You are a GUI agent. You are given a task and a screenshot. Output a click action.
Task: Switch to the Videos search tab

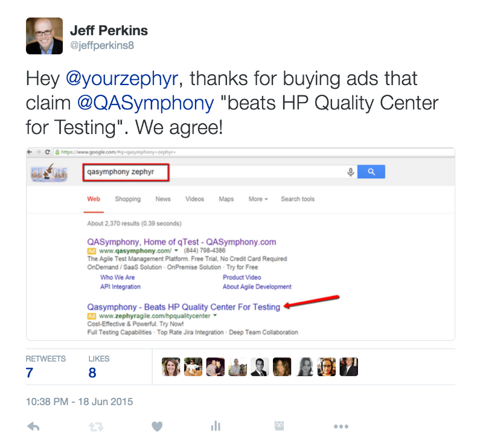pyautogui.click(x=194, y=199)
